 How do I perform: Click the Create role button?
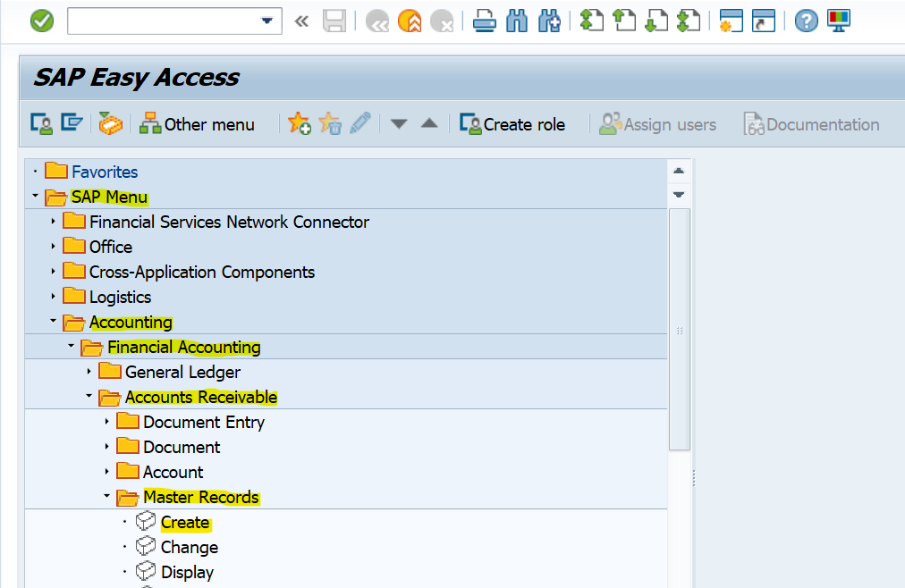tap(512, 123)
